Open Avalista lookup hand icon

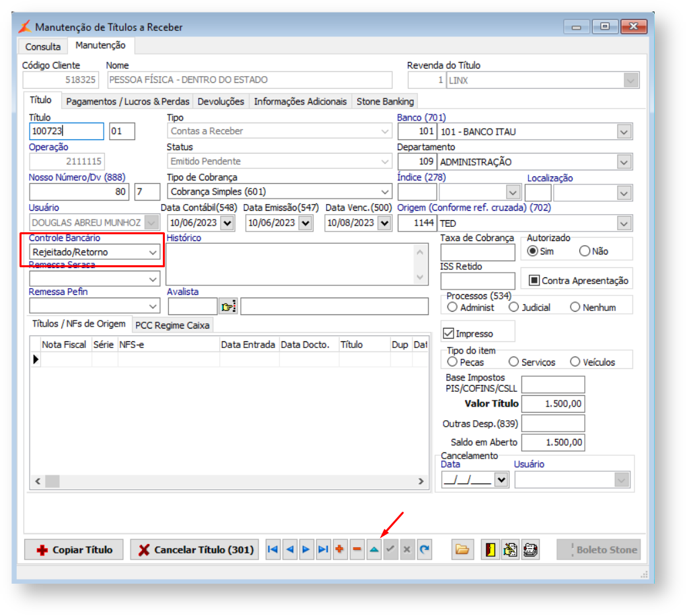[x=228, y=306]
